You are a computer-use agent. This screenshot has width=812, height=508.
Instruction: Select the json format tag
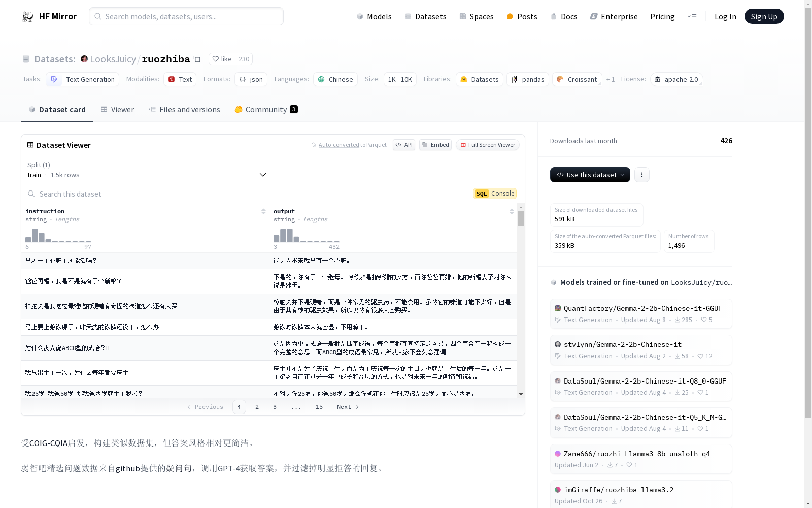[x=251, y=79]
